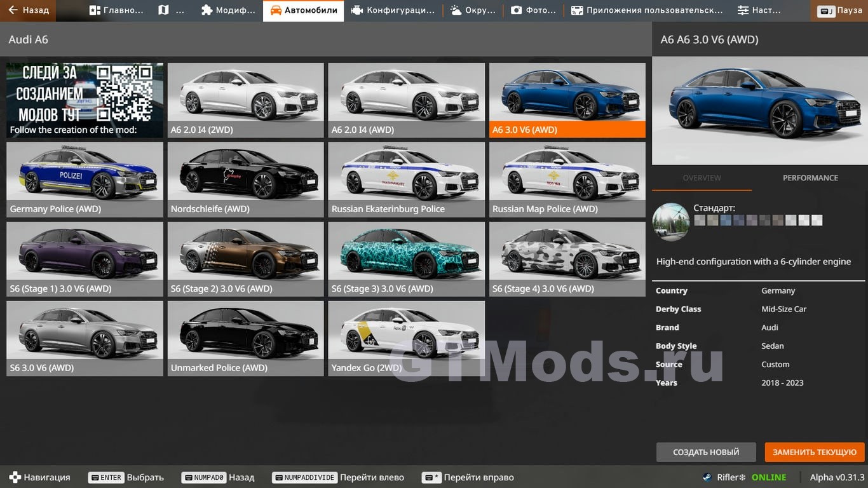Click the NUMPADDIVIDE Перейти влево hint

tap(337, 477)
